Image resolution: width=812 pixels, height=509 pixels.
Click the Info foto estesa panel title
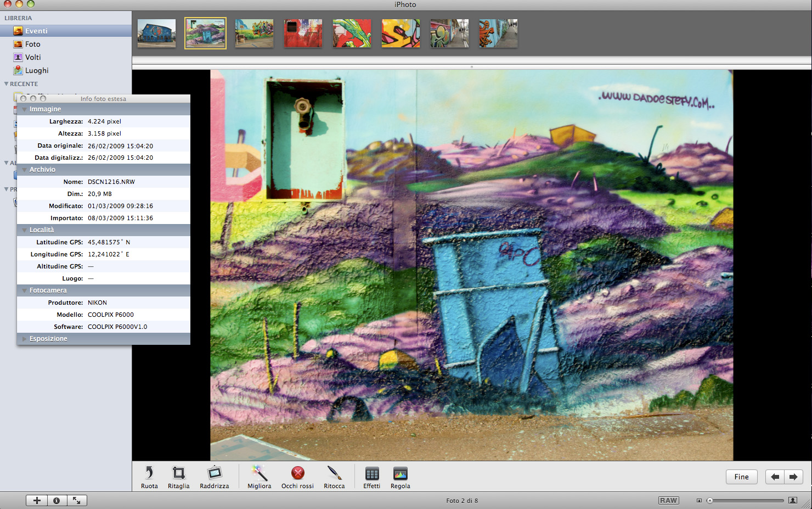point(103,99)
